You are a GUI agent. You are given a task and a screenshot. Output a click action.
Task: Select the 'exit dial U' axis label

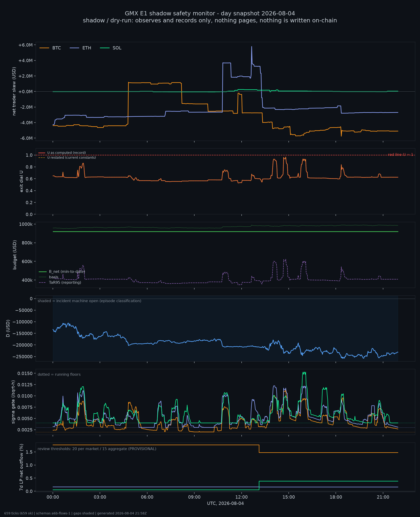pos(21,181)
